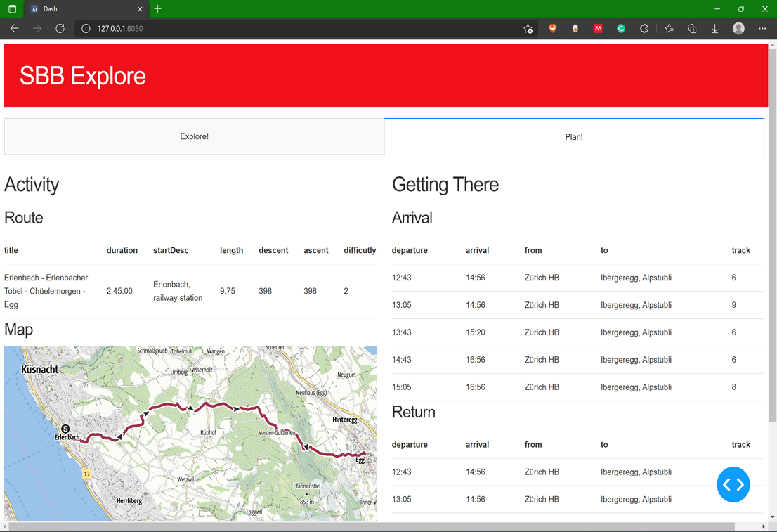
Task: Click the descent column header
Action: 273,250
